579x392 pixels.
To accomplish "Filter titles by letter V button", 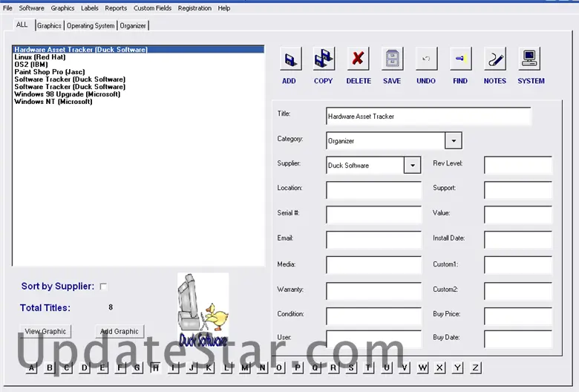I will (x=405, y=367).
